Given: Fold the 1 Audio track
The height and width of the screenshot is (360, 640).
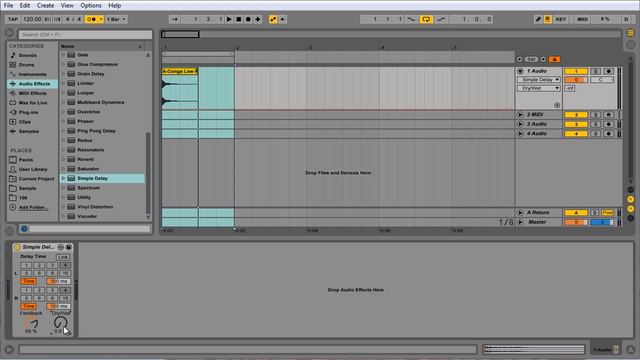Looking at the screenshot, I should (520, 71).
